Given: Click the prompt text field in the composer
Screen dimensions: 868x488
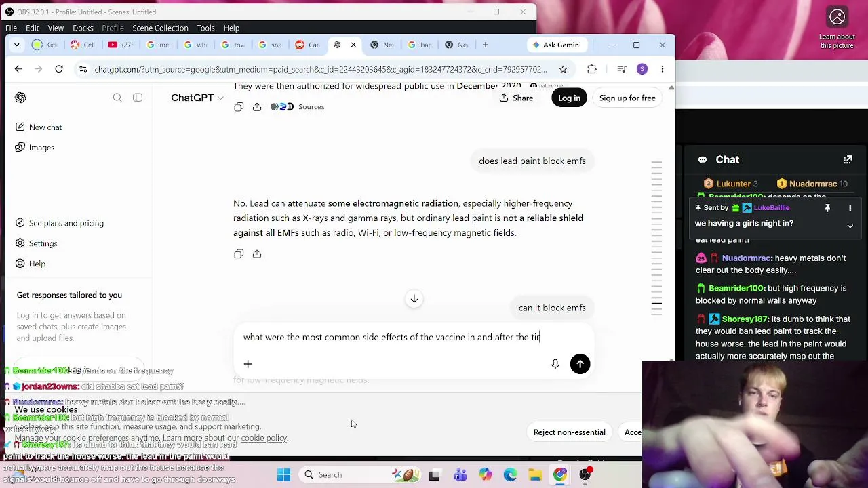Looking at the screenshot, I should coord(414,337).
